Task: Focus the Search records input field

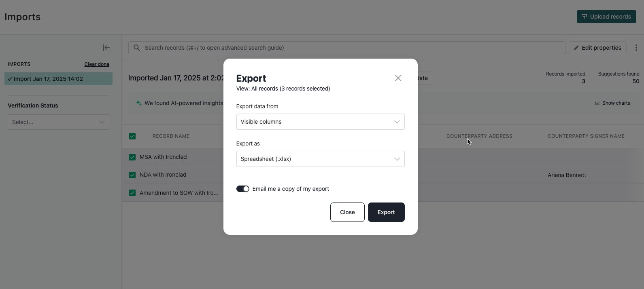Action: click(x=346, y=48)
